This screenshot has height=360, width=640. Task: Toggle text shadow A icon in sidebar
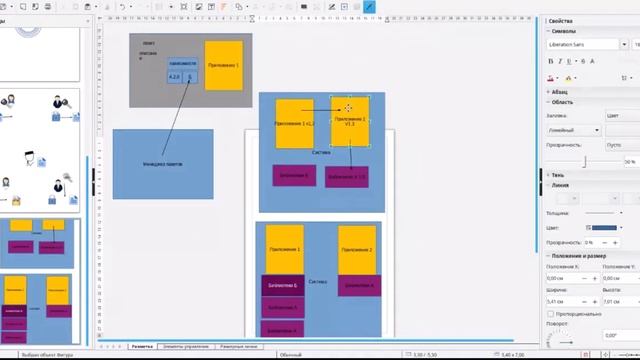click(x=592, y=61)
